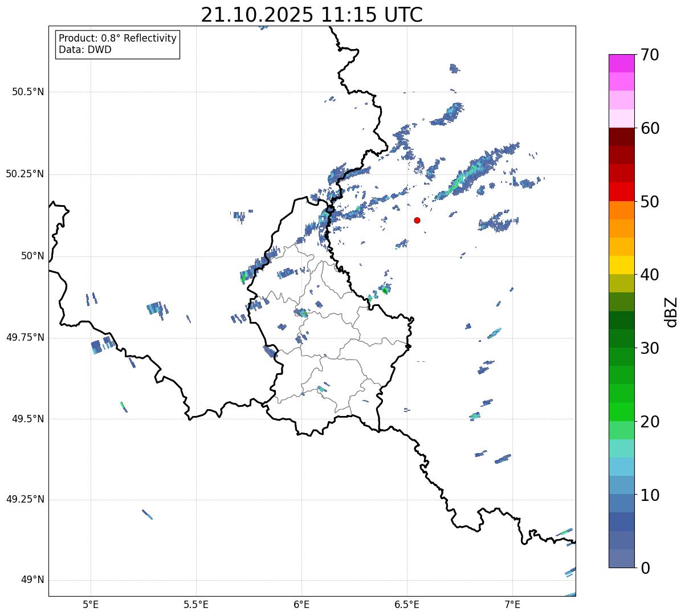Click the magenta top segment of colorbar
Screen dimensions: 685x616
621,63
